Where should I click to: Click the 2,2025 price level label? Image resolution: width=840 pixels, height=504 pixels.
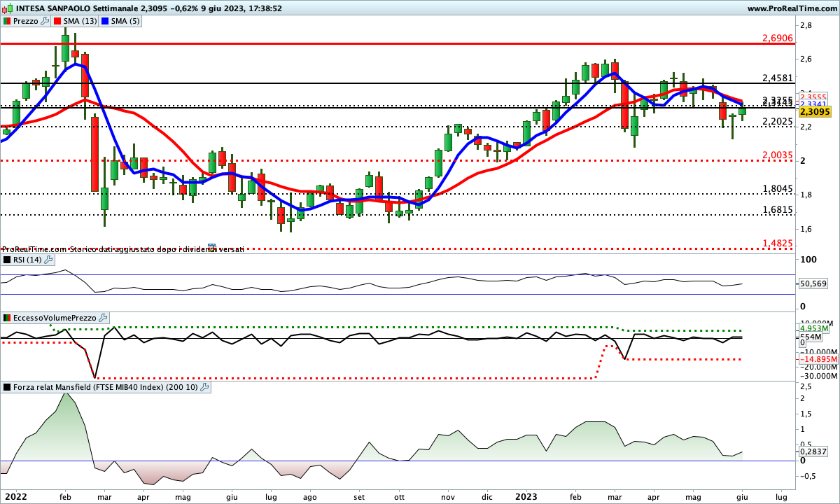(776, 121)
